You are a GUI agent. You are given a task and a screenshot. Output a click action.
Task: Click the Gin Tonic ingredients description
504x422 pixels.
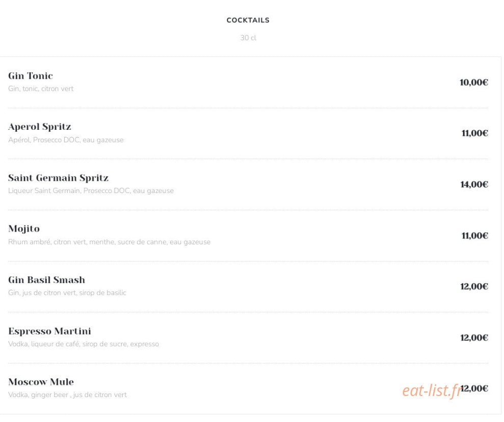point(41,89)
